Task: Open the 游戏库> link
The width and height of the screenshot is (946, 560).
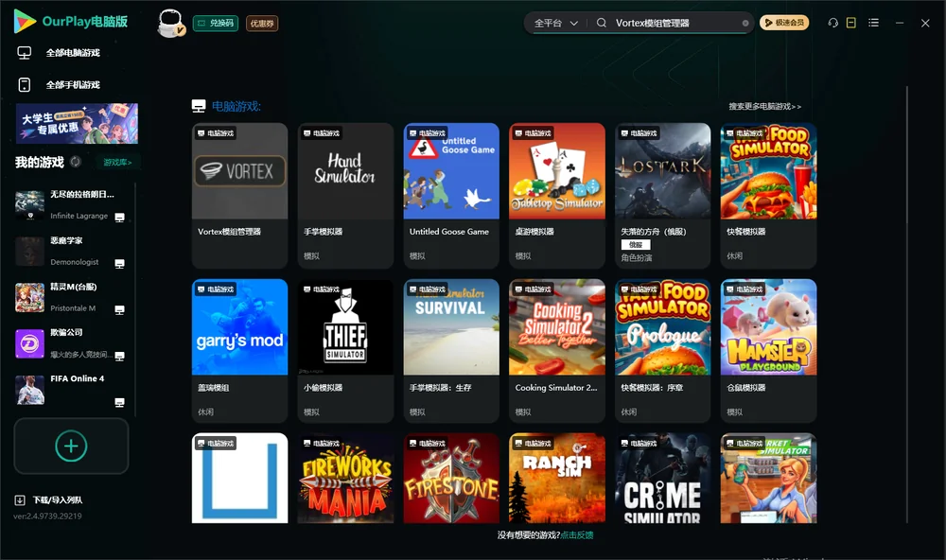Action: coord(117,163)
